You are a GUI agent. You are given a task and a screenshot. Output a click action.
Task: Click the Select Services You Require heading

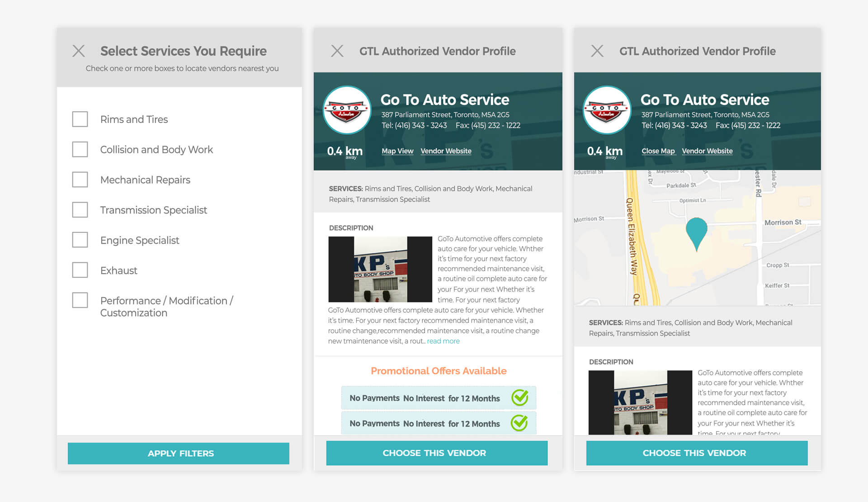184,51
